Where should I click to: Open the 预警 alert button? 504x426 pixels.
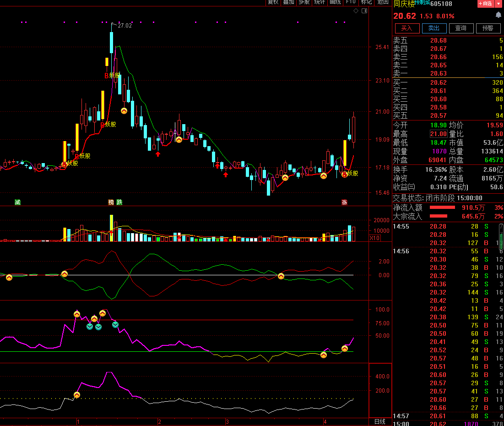[488, 28]
